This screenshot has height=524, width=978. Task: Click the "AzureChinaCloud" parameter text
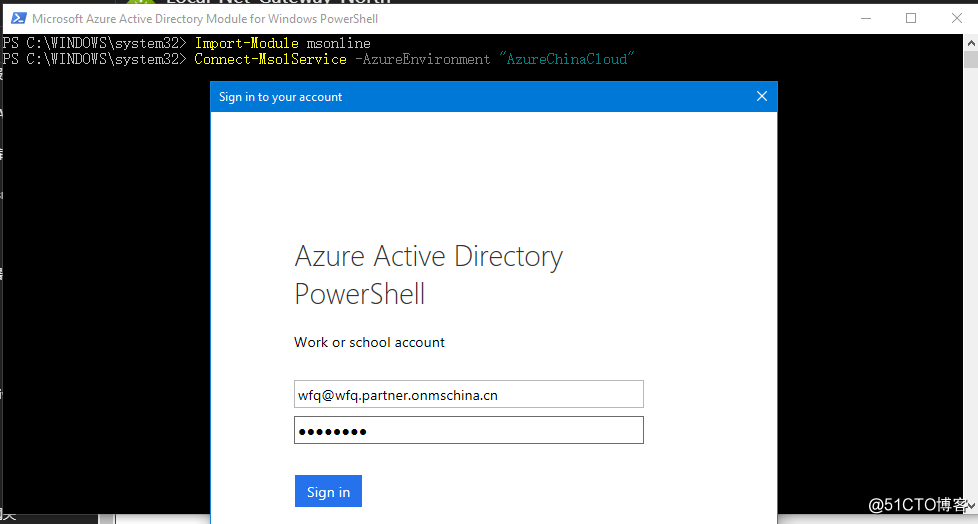[566, 59]
